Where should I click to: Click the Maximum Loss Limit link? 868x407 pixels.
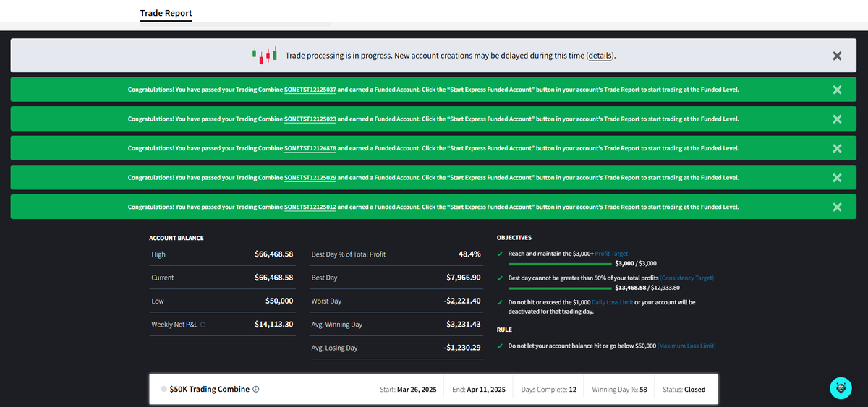686,346
